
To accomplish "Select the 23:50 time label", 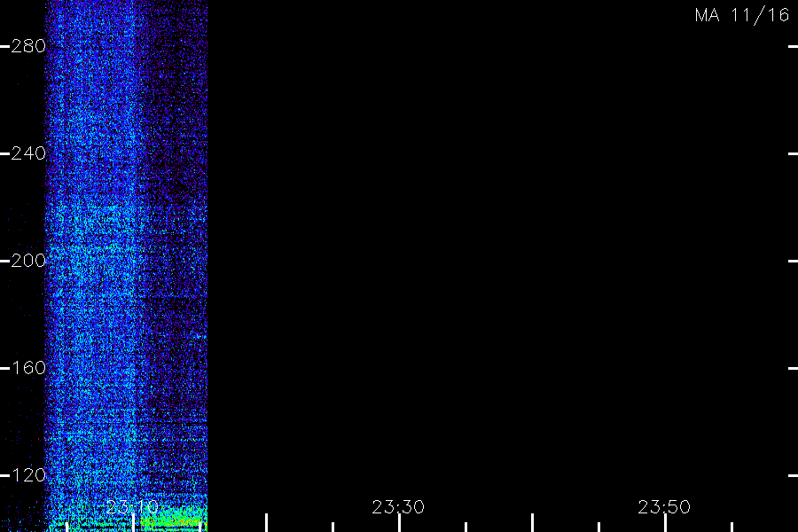I will pos(664,507).
